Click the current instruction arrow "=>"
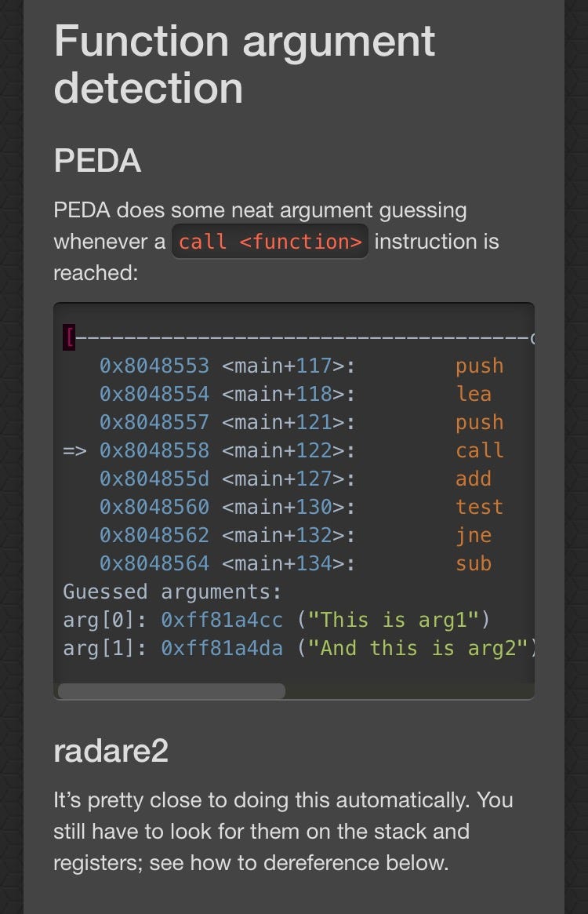 point(74,450)
